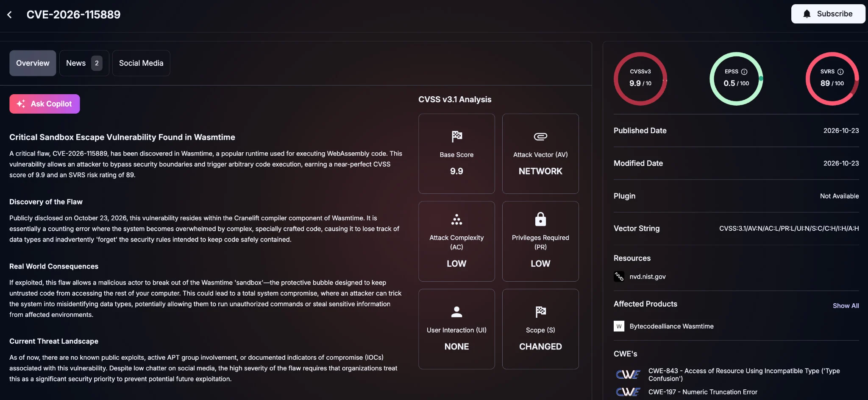
Task: Switch to the Overview tab
Action: click(x=33, y=63)
